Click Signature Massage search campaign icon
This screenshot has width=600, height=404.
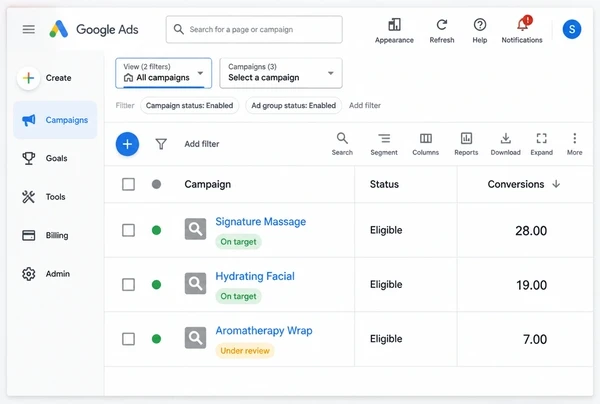coord(195,229)
